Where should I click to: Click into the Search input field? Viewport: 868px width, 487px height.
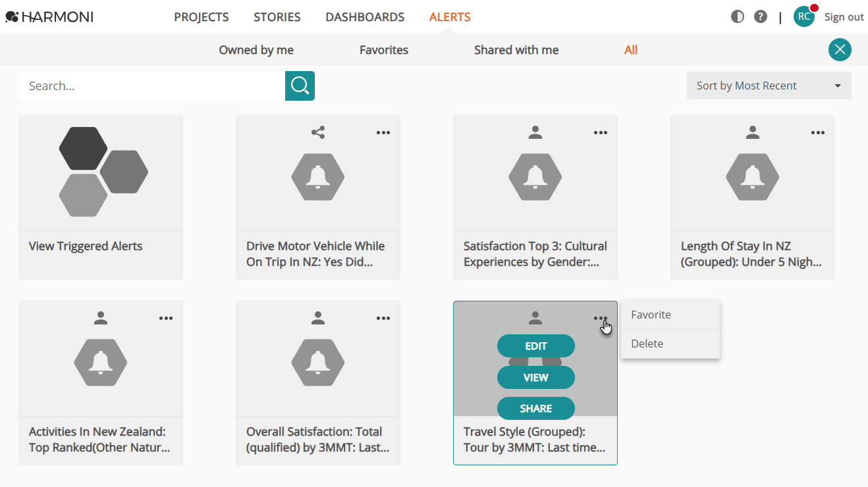[x=151, y=86]
